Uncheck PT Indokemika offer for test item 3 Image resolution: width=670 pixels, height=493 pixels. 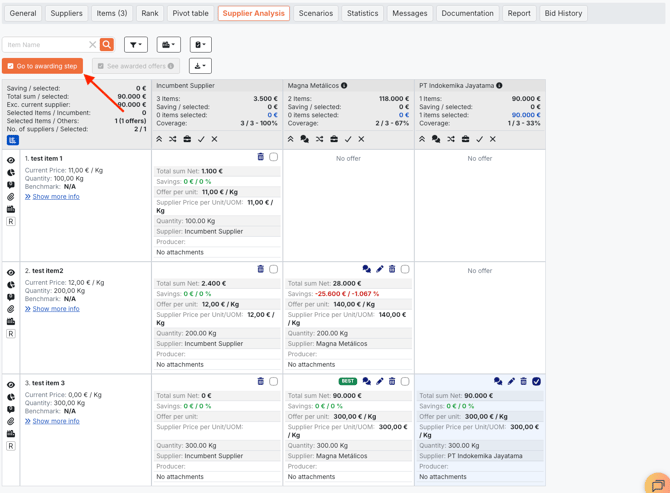click(537, 381)
